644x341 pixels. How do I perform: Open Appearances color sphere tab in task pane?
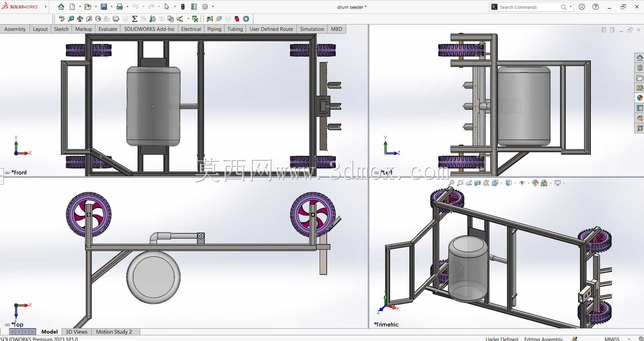click(x=640, y=98)
